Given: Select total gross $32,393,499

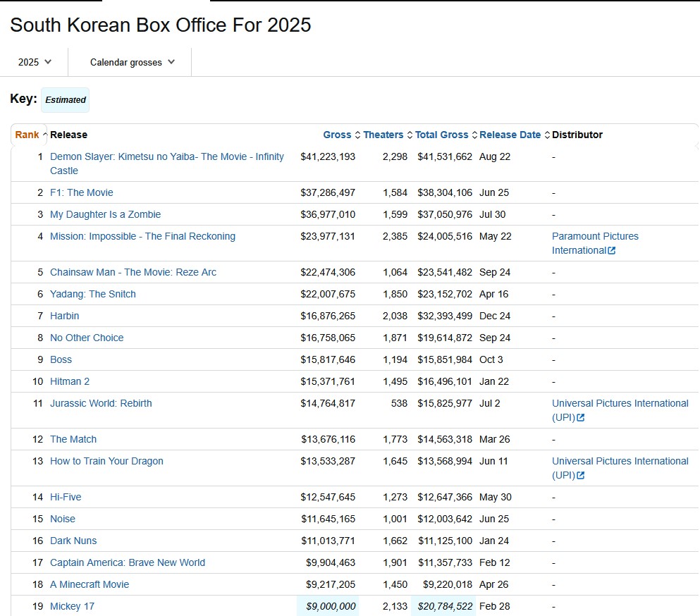Looking at the screenshot, I should point(445,316).
